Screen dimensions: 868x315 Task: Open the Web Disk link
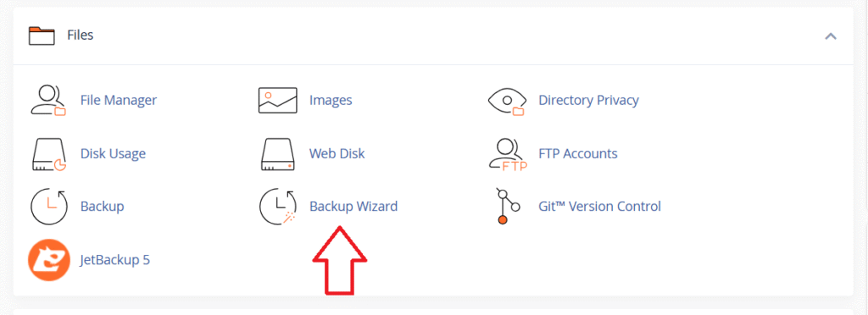(337, 153)
